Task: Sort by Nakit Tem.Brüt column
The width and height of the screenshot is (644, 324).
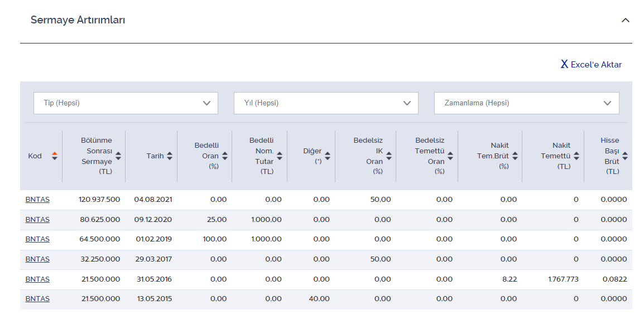Action: pos(515,156)
